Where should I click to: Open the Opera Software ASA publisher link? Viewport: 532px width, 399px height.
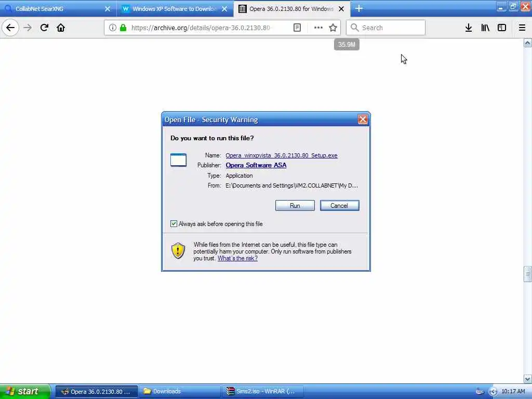coord(256,165)
